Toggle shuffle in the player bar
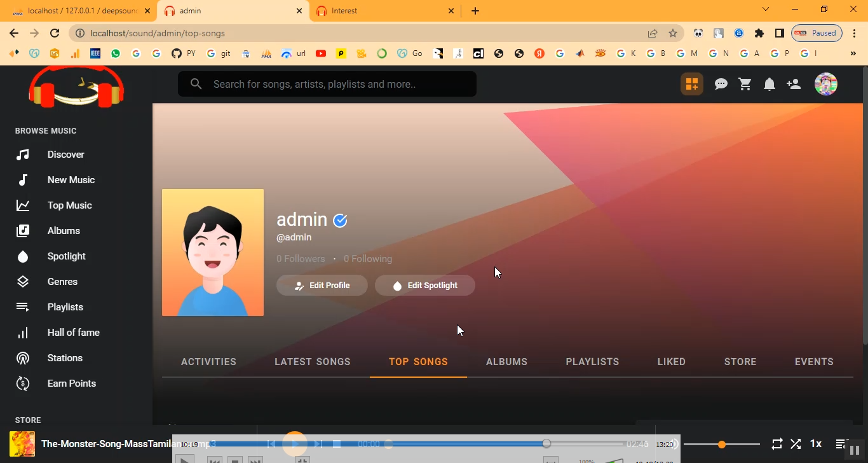Viewport: 868px width, 463px height. coord(796,444)
